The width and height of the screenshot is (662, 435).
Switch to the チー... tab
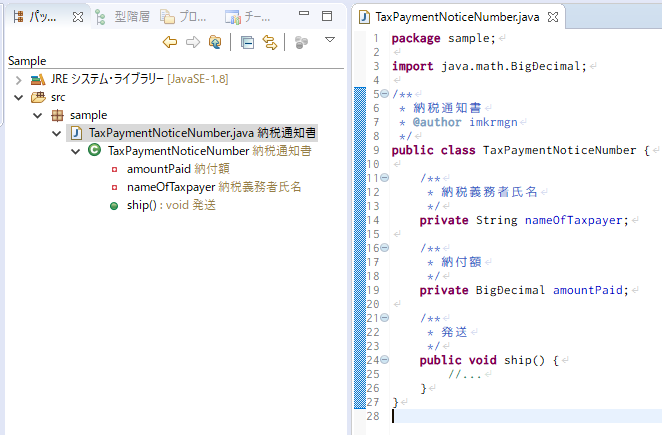click(x=247, y=17)
